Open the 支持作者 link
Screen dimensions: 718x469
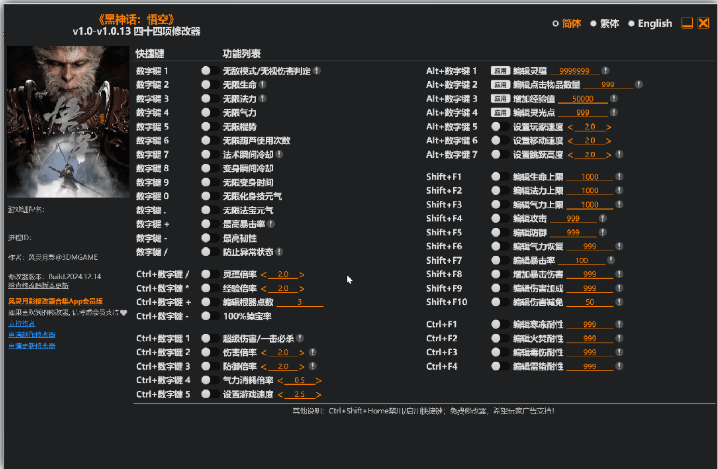pos(22,323)
